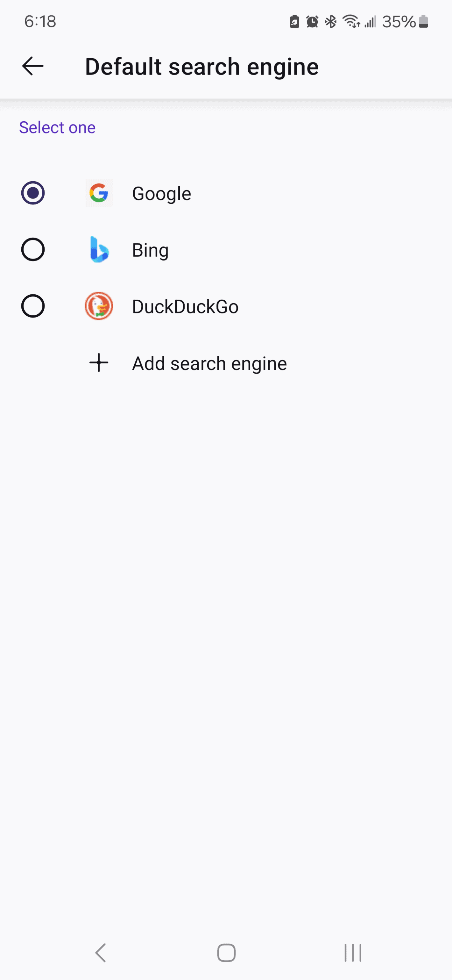Screen dimensions: 452x980
Task: Choose the Bing label text
Action: click(150, 250)
